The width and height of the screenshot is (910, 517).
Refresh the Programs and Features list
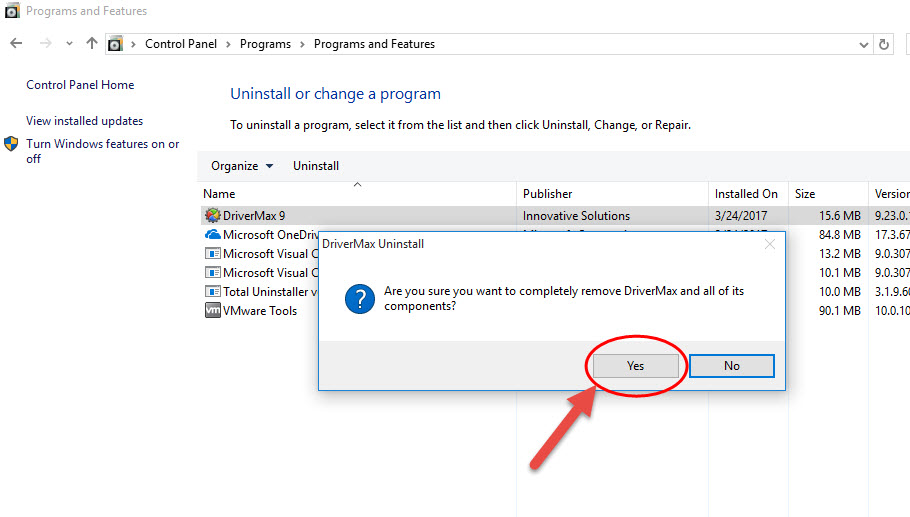pyautogui.click(x=884, y=44)
